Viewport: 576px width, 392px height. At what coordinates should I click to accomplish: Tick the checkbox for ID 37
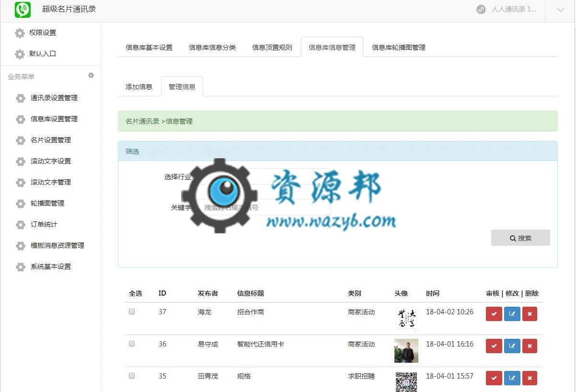(x=132, y=311)
